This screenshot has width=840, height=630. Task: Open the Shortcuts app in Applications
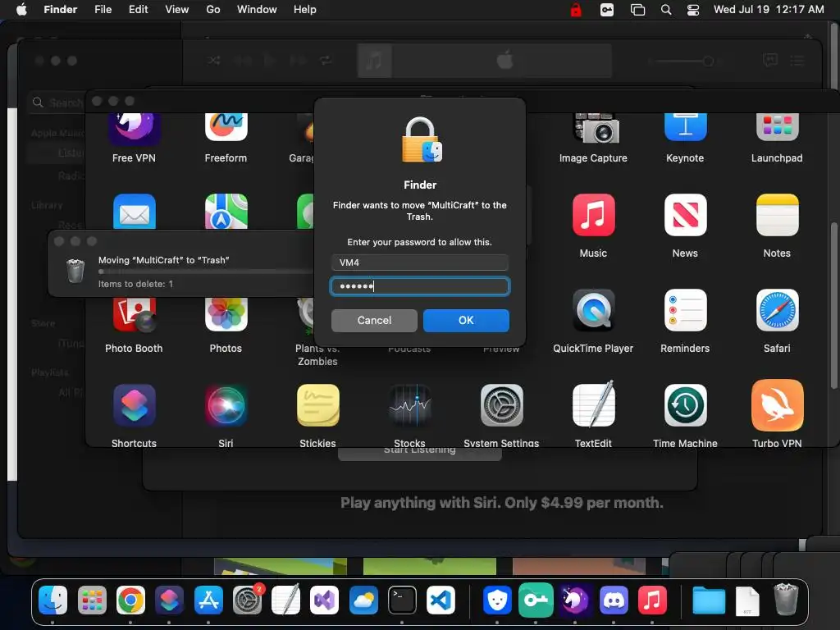134,405
